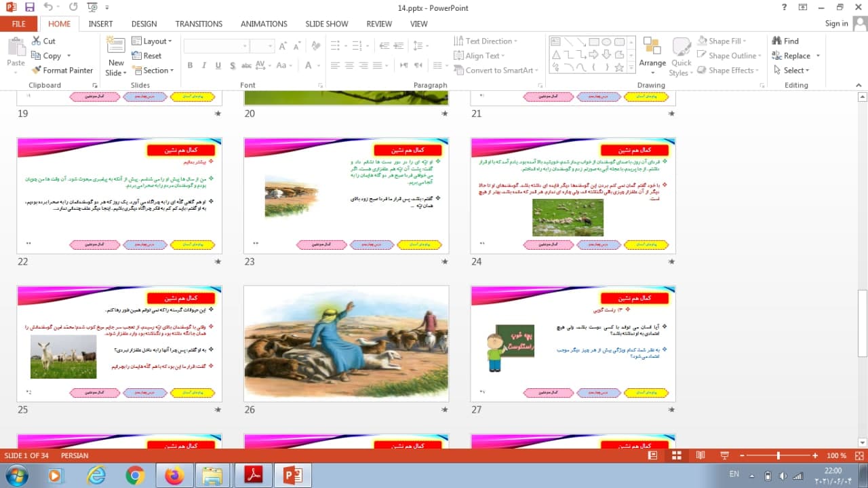
Task: Click the zoom slider in status bar
Action: 778,455
